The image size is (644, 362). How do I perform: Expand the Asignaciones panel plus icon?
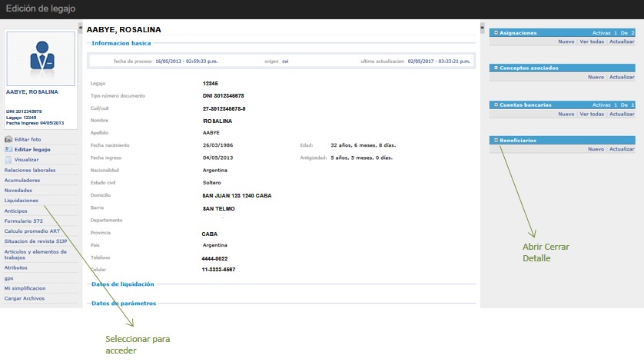point(496,33)
